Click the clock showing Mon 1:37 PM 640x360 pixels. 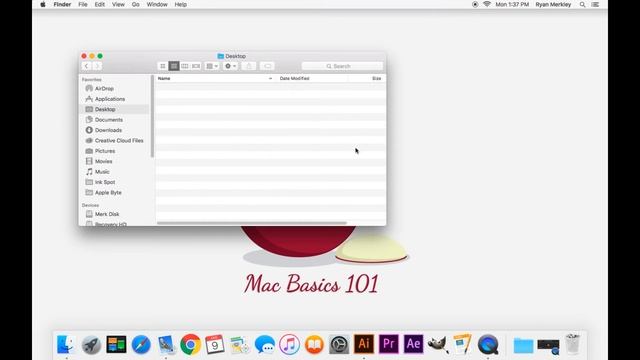point(512,4)
